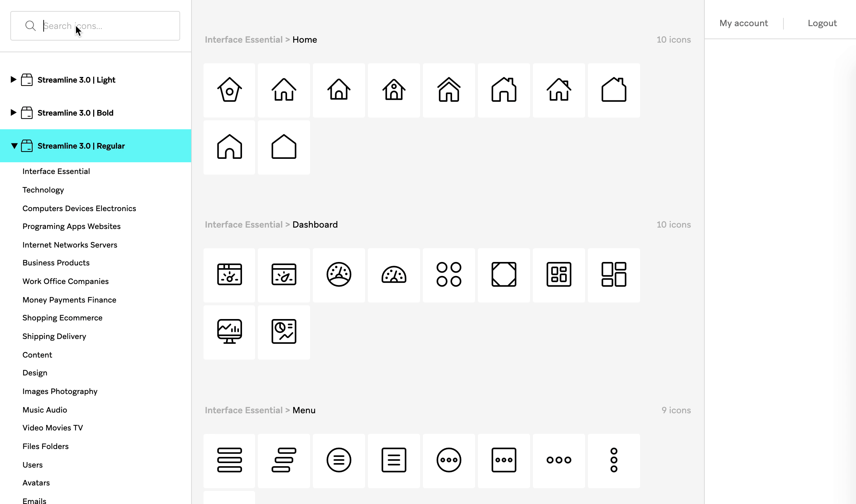Viewport: 856px width, 504px height.
Task: Click the Logout link
Action: click(822, 23)
